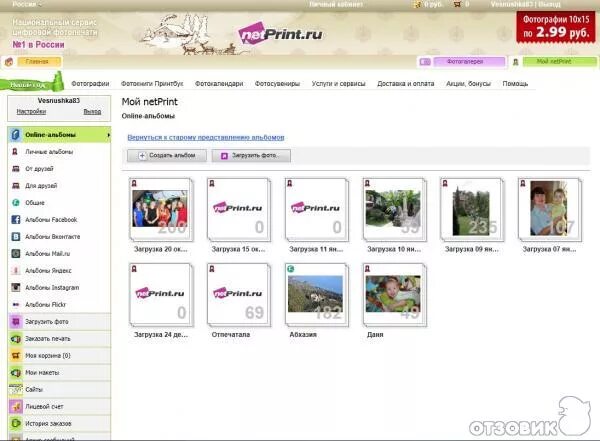The height and width of the screenshot is (441, 600).
Task: Click the Яндекс albums icon
Action: (16, 271)
